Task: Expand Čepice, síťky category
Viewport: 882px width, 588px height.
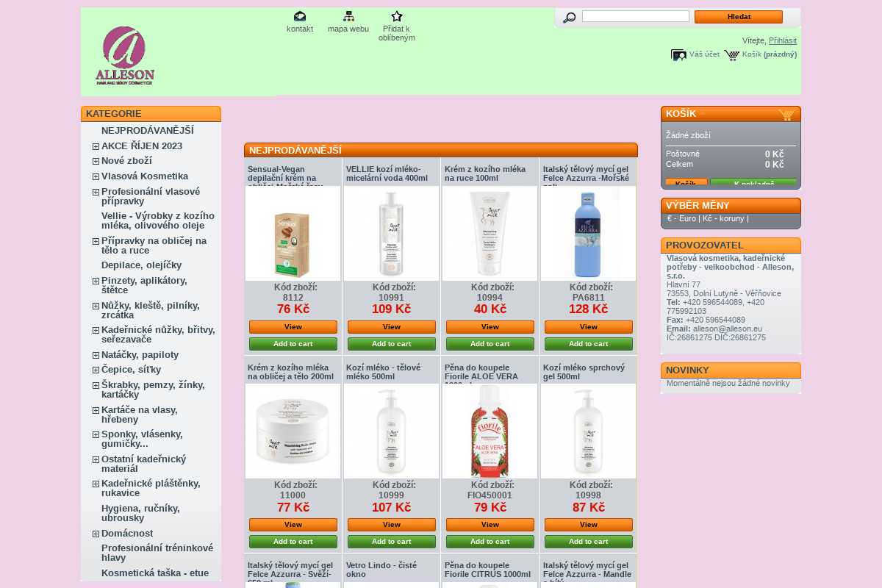Action: point(96,370)
